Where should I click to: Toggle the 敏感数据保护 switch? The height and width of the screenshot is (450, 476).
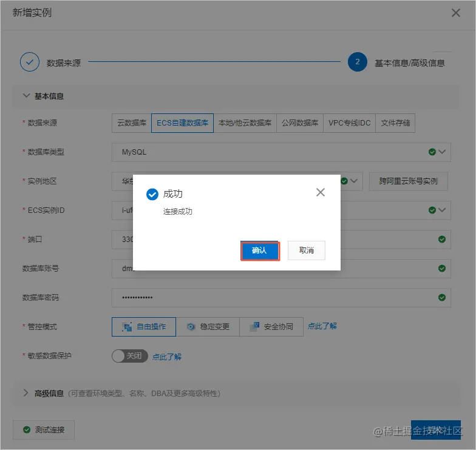pos(130,355)
